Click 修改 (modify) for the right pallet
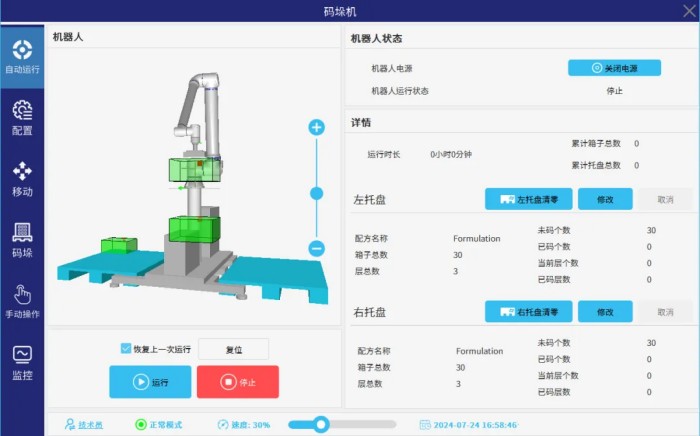Screen dimensions: 700x436 tap(605, 312)
